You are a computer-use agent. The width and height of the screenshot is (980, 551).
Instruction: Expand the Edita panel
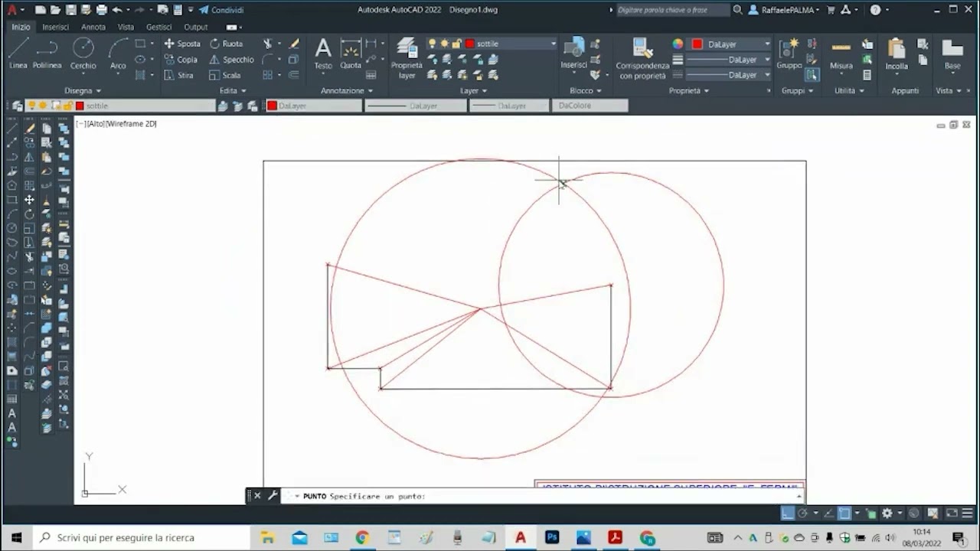point(233,90)
